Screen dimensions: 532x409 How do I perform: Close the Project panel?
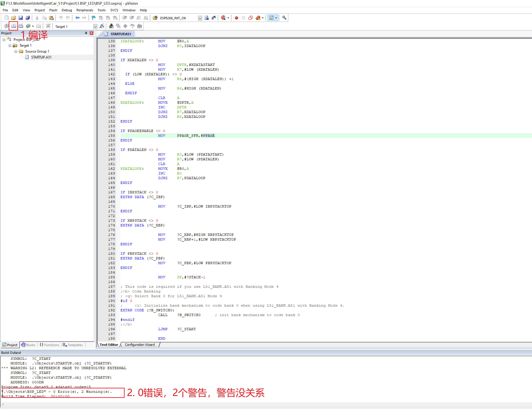91,33
